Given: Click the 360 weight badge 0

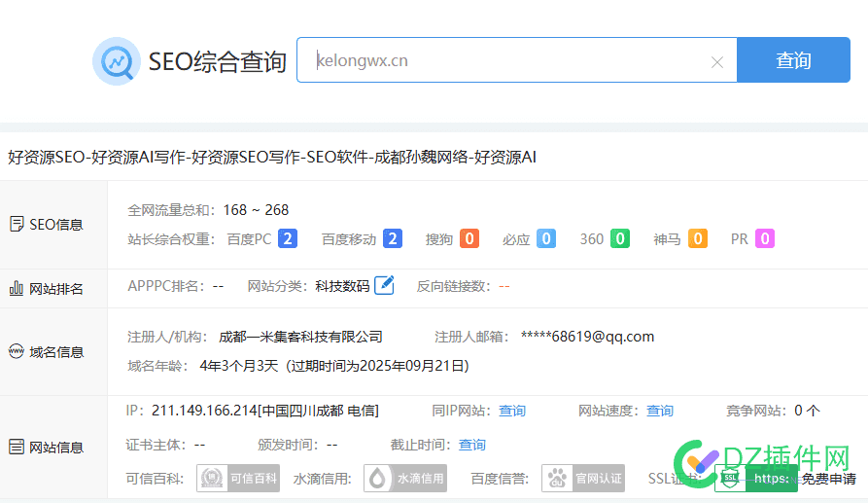Looking at the screenshot, I should pyautogui.click(x=620, y=238).
